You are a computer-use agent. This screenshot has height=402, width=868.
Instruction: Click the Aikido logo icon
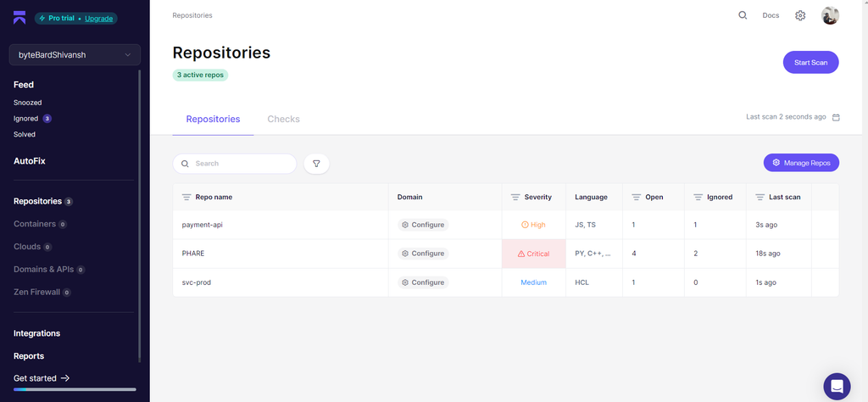point(19,18)
